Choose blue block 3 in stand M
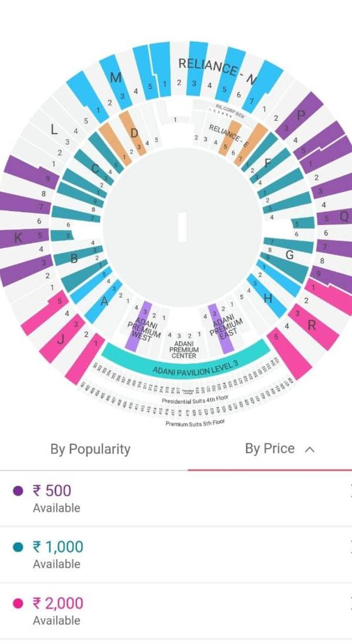Image resolution: width=352 pixels, height=644 pixels. pyautogui.click(x=116, y=82)
